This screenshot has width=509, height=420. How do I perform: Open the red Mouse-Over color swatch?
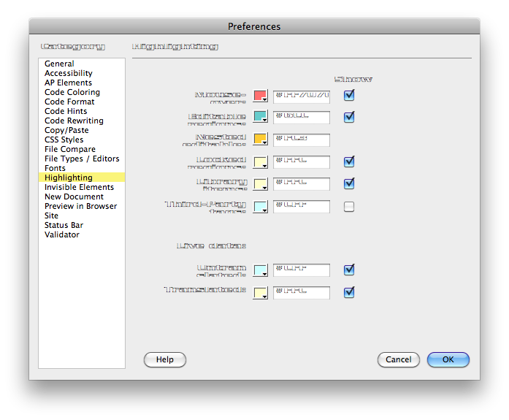click(261, 96)
